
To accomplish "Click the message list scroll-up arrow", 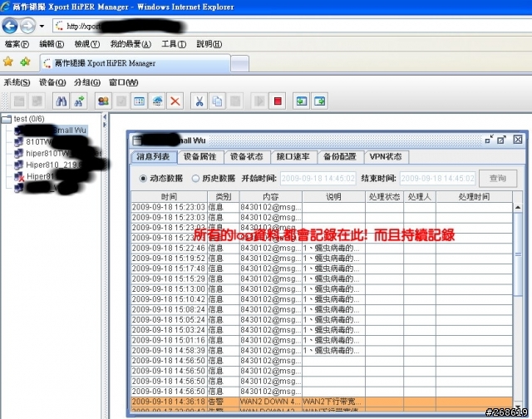I will pyautogui.click(x=518, y=207).
